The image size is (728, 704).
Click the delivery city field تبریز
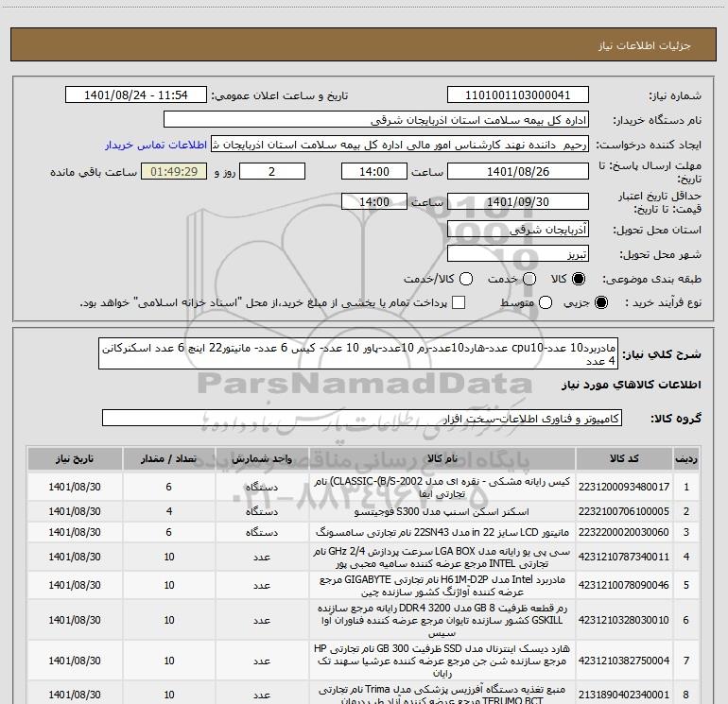[518, 254]
